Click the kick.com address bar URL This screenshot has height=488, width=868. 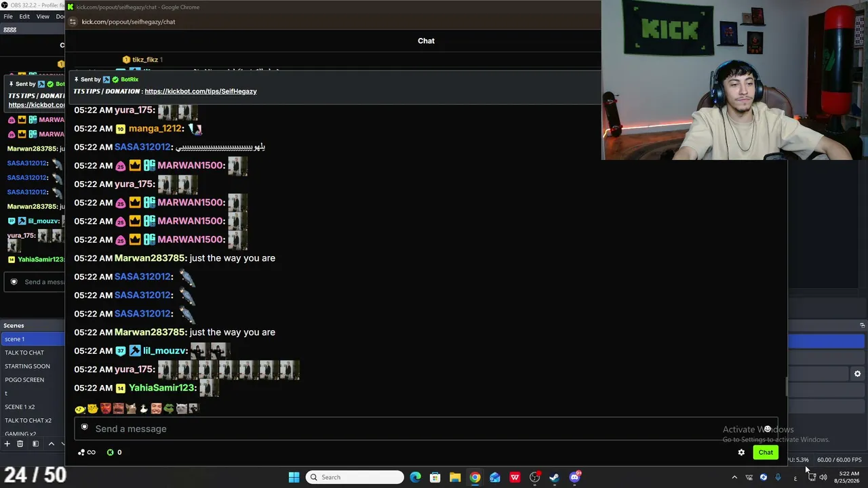pos(128,22)
